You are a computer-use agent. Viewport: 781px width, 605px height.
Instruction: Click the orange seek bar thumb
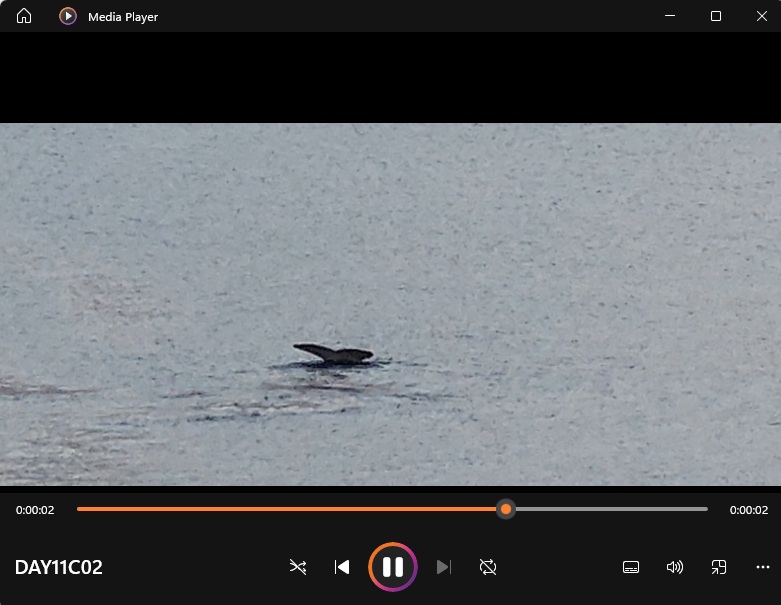point(506,509)
